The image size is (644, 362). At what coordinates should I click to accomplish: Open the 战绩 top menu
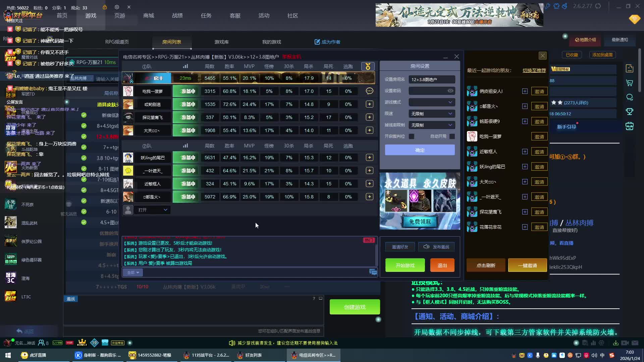point(177,16)
